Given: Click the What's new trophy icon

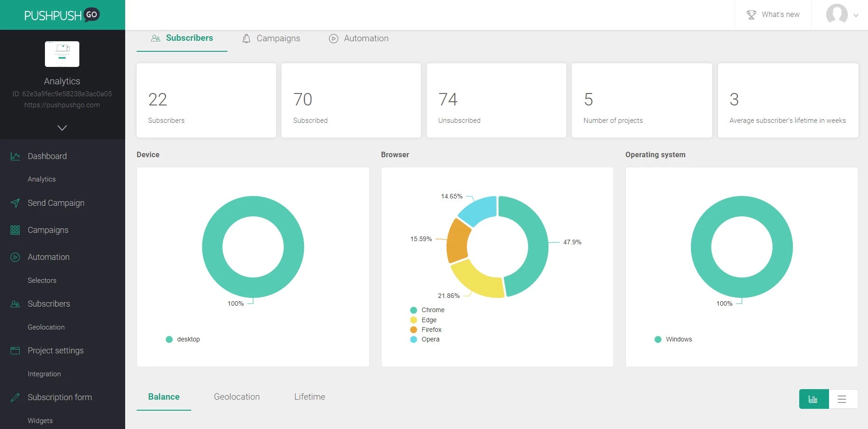Looking at the screenshot, I should [x=751, y=15].
